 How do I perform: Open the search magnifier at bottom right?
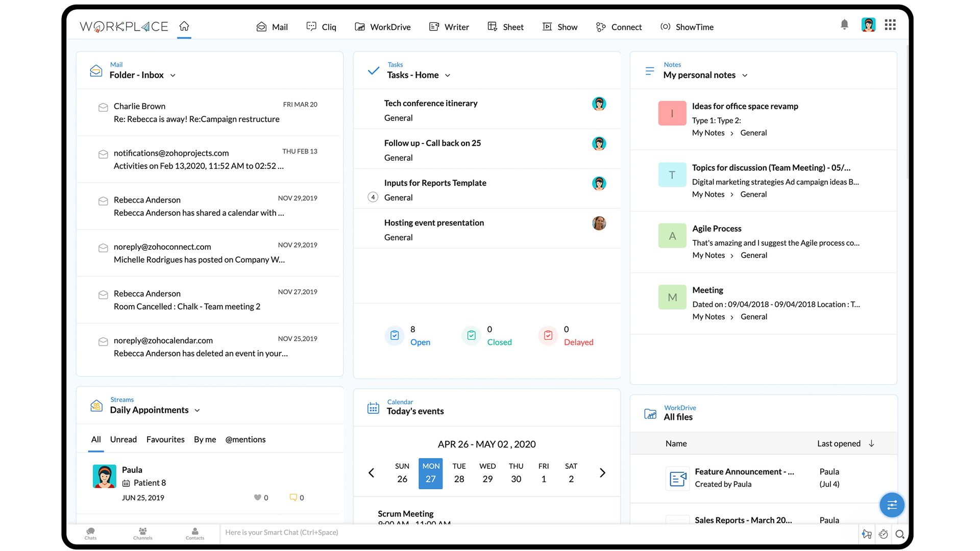coord(900,534)
